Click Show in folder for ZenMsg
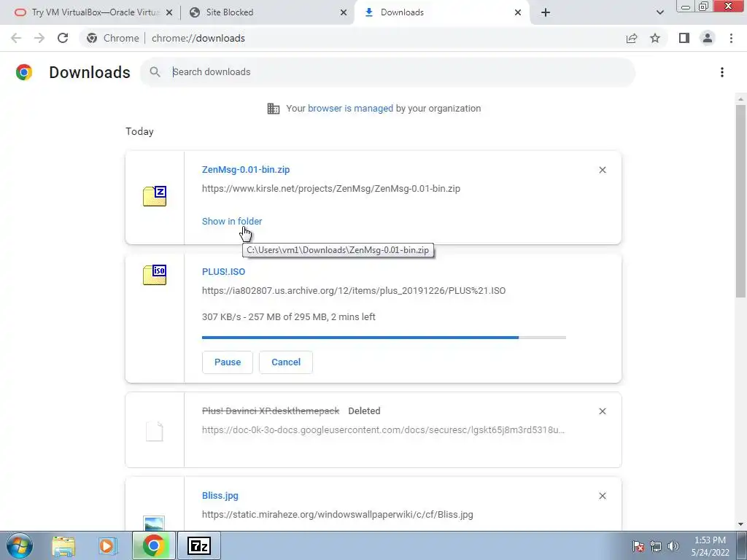747x560 pixels. (x=232, y=222)
